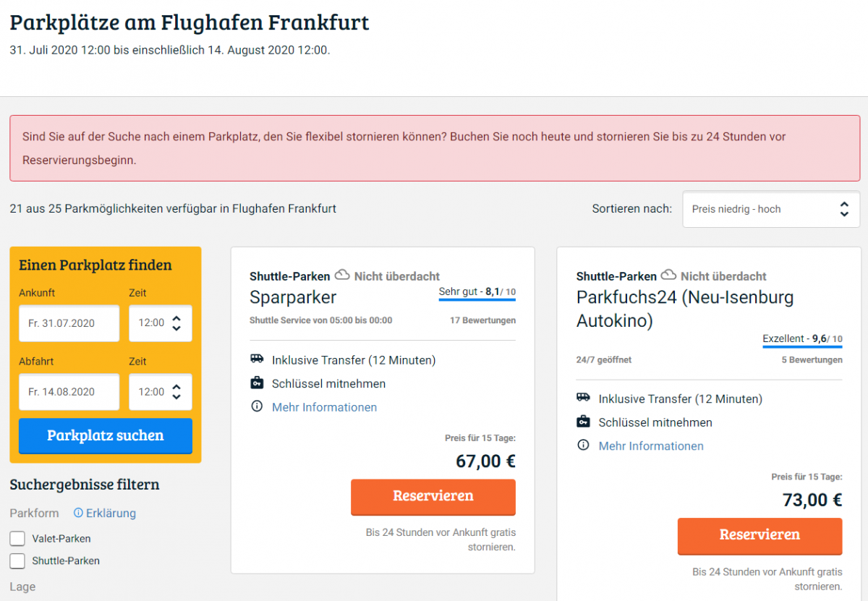Open the Erklärung link next to Parkform
The width and height of the screenshot is (868, 601).
[x=105, y=513]
